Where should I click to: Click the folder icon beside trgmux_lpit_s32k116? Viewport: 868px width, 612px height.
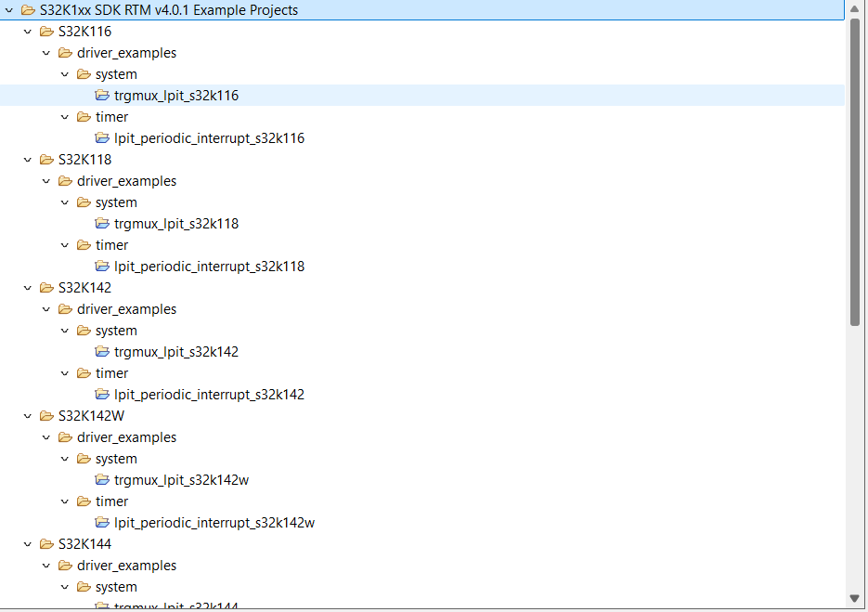(102, 95)
